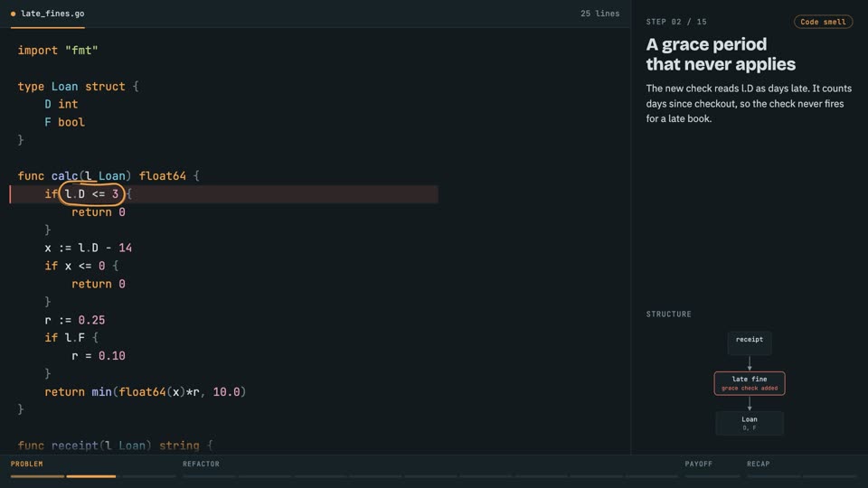868x488 pixels.
Task: Click the code line 'r := 0.25'
Action: click(75, 320)
